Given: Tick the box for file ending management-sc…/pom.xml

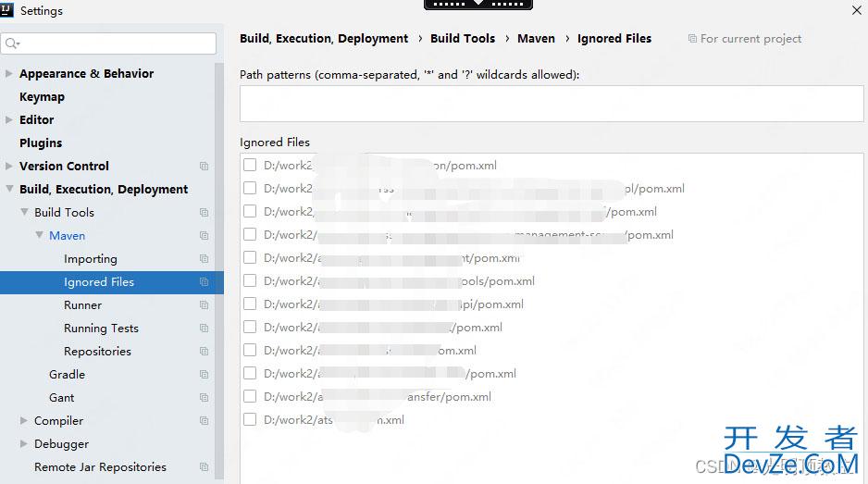Looking at the screenshot, I should (x=250, y=234).
